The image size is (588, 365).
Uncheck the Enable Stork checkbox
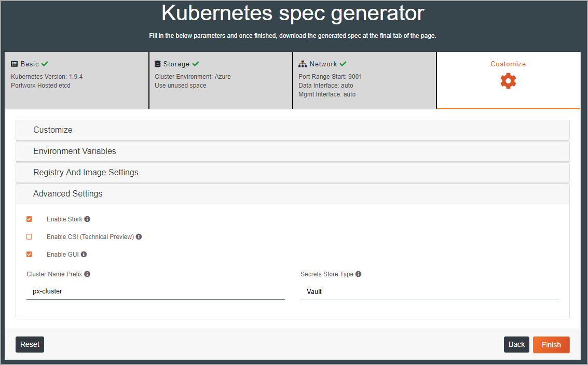(x=29, y=219)
